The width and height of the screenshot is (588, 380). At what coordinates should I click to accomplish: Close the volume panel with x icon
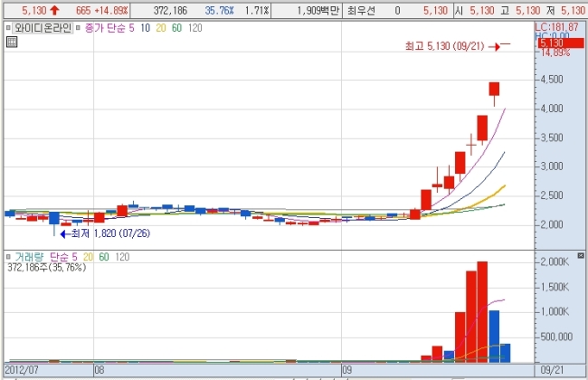point(581,255)
